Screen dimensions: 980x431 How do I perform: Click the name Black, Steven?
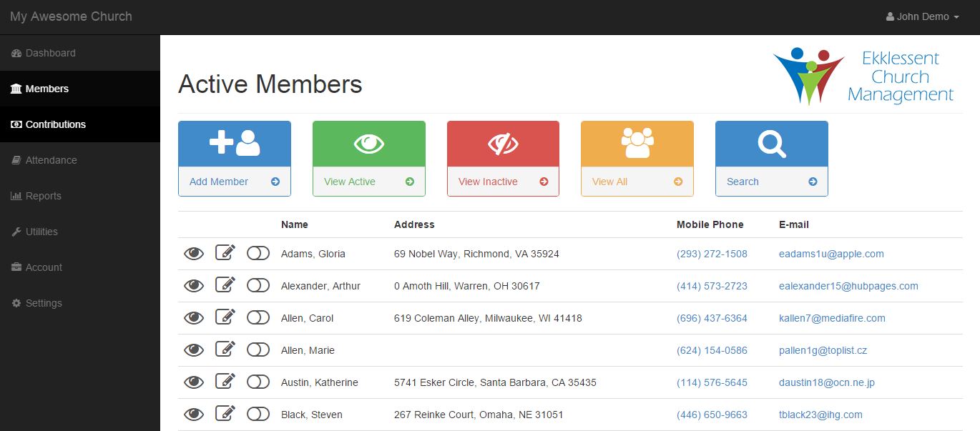312,415
